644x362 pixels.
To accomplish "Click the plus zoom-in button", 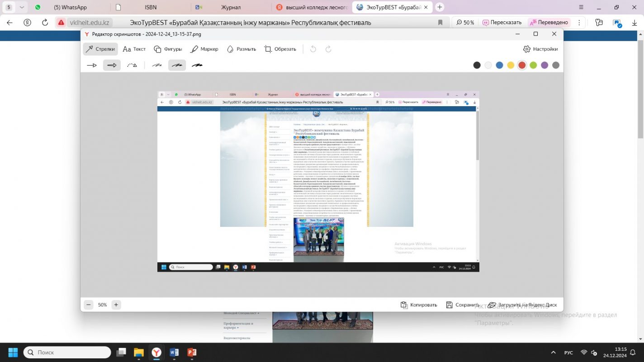I will [116, 305].
